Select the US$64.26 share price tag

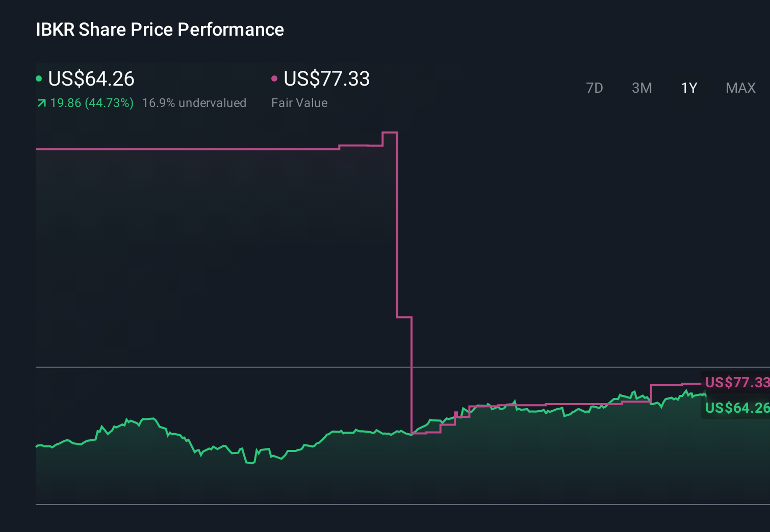pyautogui.click(x=736, y=408)
